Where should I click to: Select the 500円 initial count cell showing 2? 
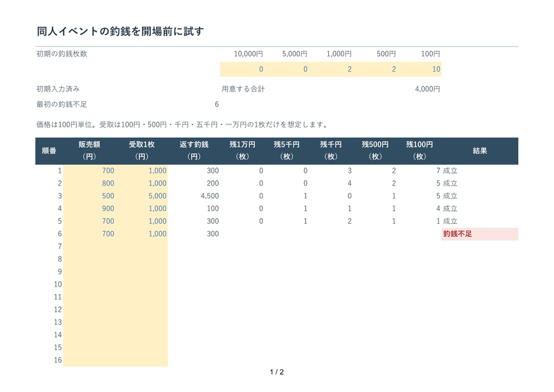375,69
